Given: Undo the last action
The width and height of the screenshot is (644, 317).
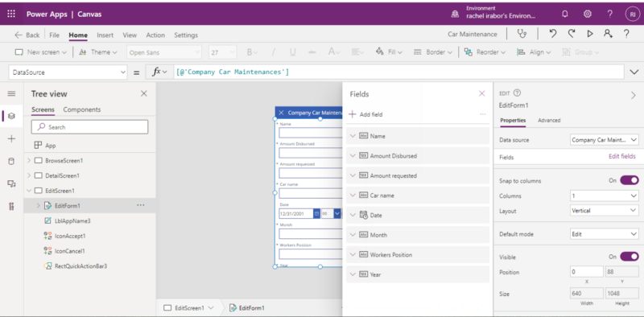Looking at the screenshot, I should pos(553,34).
